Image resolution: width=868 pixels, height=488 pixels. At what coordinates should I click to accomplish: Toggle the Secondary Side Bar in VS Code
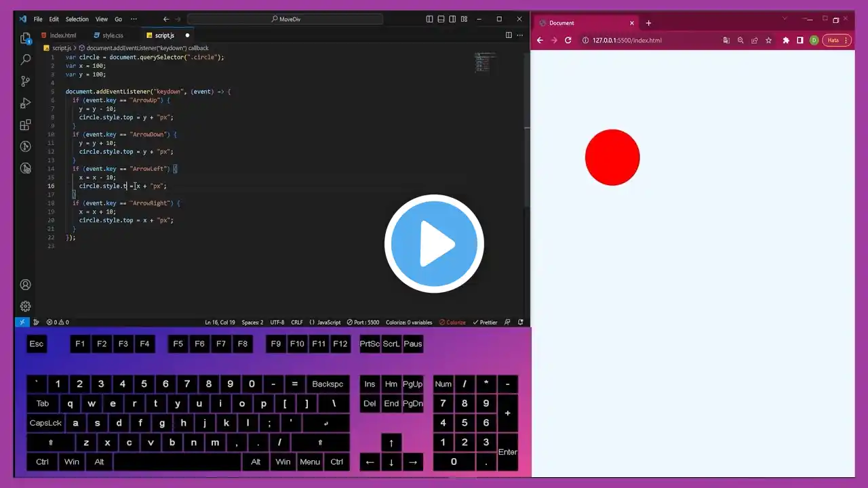pyautogui.click(x=452, y=19)
